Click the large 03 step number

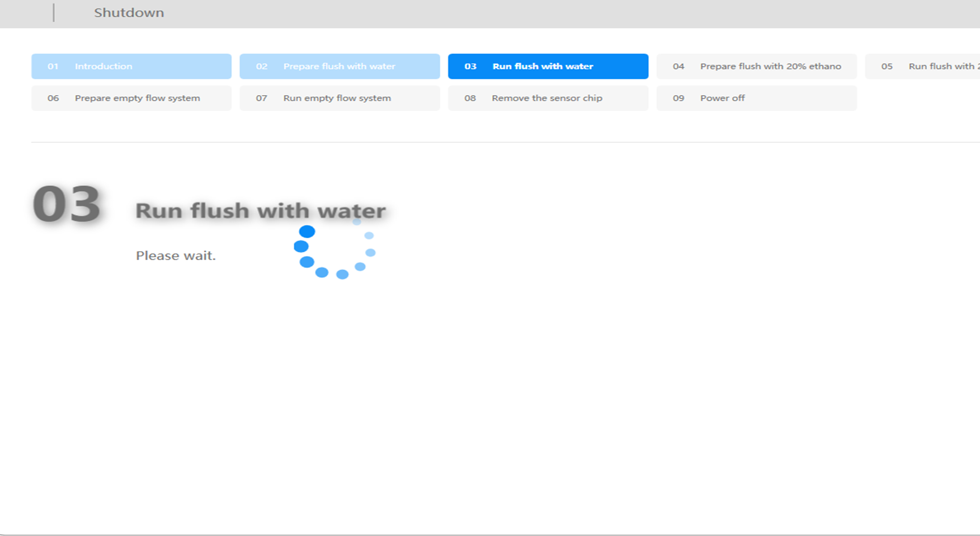(x=67, y=205)
